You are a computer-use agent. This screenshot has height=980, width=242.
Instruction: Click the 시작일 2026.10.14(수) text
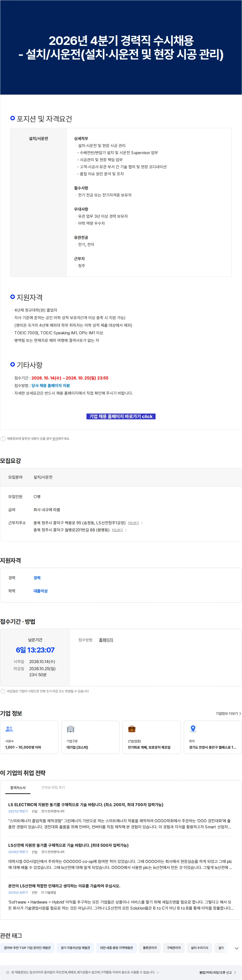42,662
